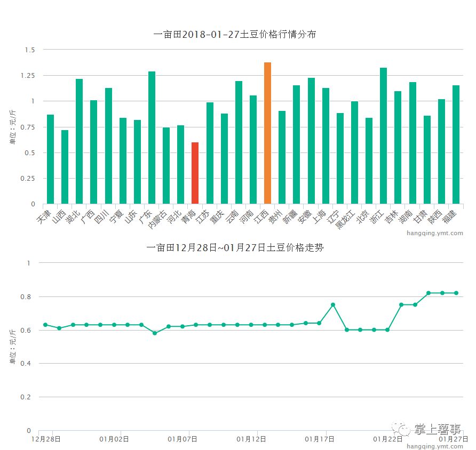The width and height of the screenshot is (476, 450).
Task: Click the 上海 bar
Action: pyautogui.click(x=326, y=146)
